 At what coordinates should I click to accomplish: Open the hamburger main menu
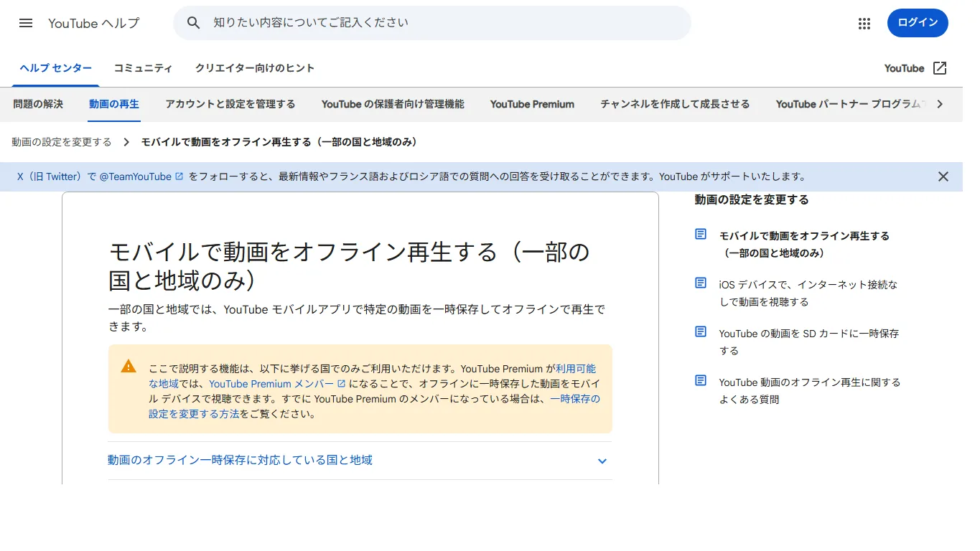(x=26, y=23)
